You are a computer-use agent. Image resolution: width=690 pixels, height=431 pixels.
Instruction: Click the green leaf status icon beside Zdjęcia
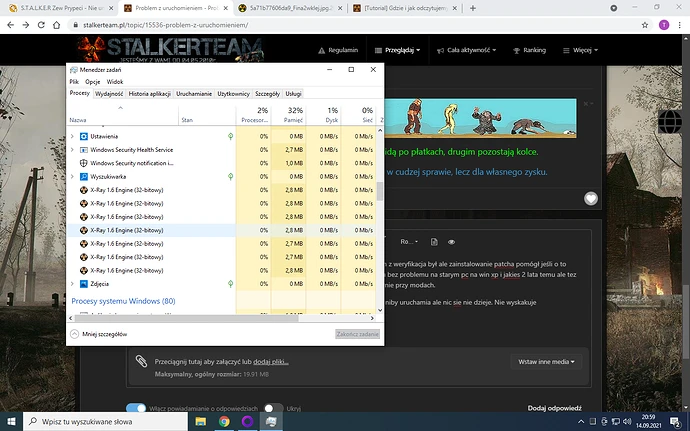click(230, 284)
